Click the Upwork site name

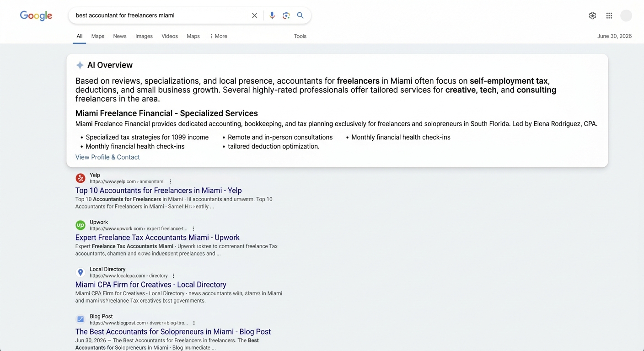coord(99,222)
